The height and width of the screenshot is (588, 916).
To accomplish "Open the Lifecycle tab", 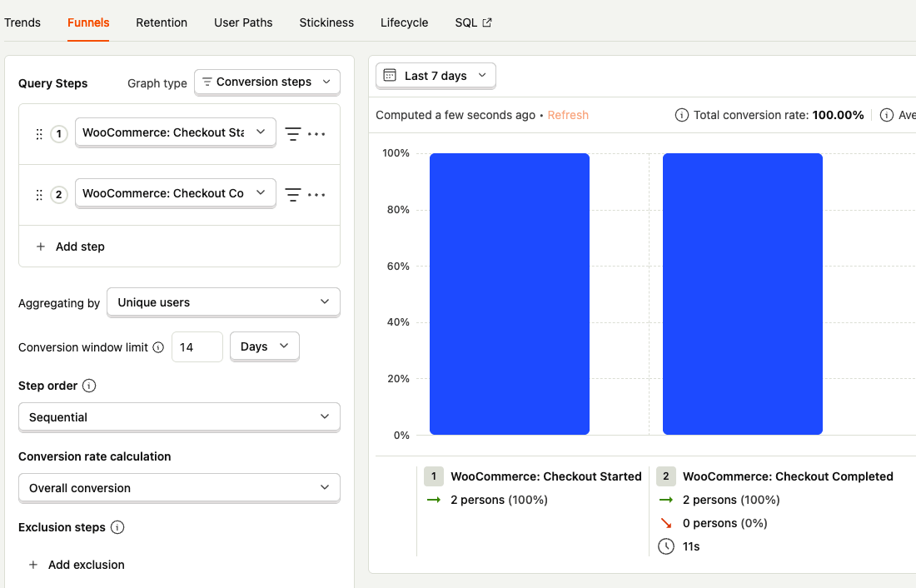I will (404, 22).
